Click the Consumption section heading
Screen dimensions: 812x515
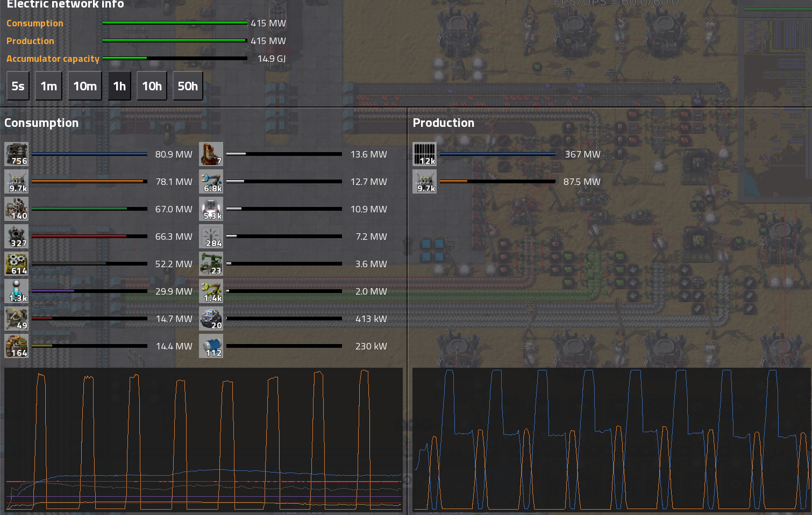click(41, 123)
